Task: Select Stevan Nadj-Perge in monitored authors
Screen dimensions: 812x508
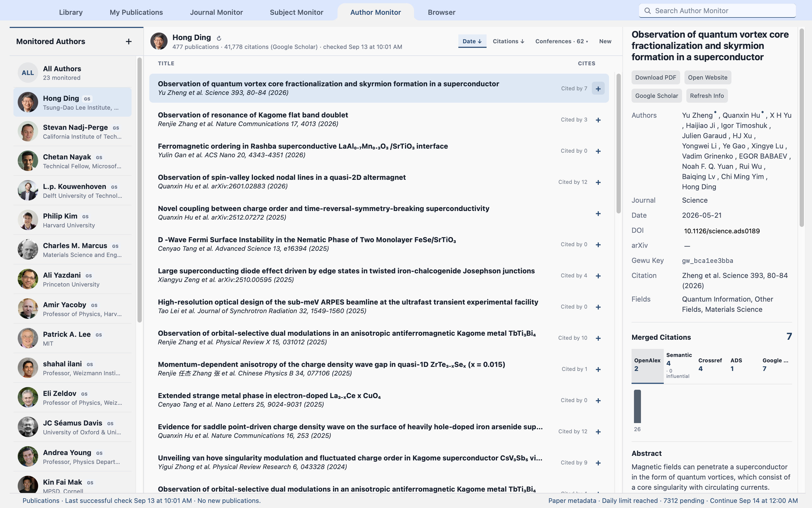Action: pyautogui.click(x=73, y=131)
